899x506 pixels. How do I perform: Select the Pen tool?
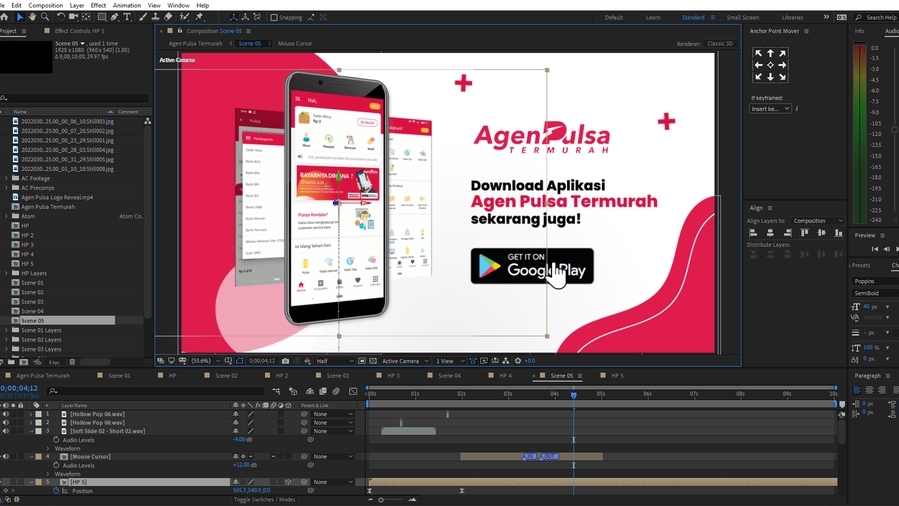(115, 17)
